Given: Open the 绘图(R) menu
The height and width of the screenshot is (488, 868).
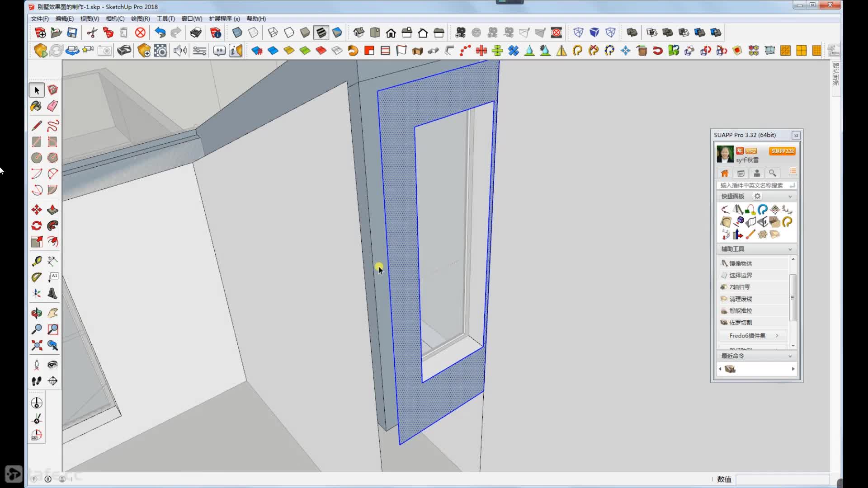Looking at the screenshot, I should (x=140, y=19).
